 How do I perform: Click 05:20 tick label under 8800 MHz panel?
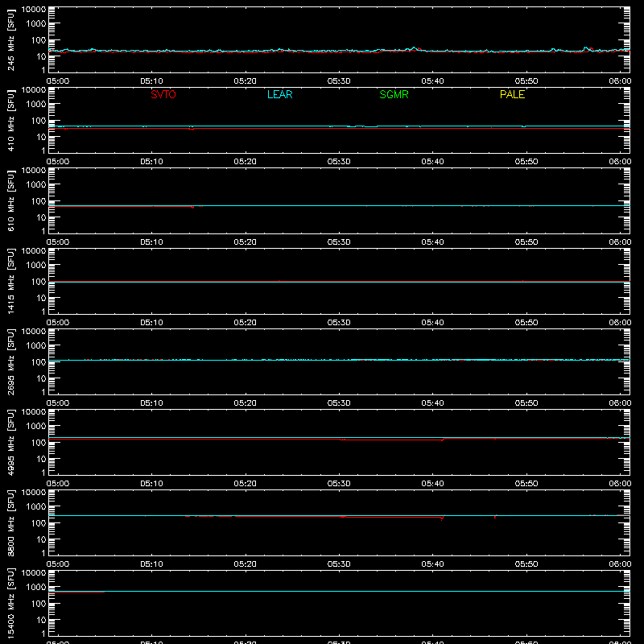[246, 564]
